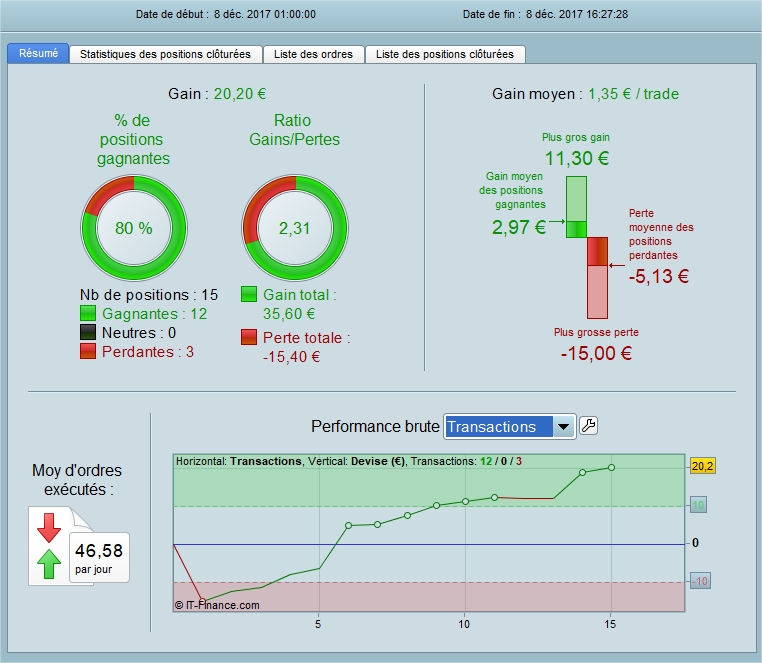Click the green 10 axis level label
Viewport: 762px width, 663px height.
point(698,505)
